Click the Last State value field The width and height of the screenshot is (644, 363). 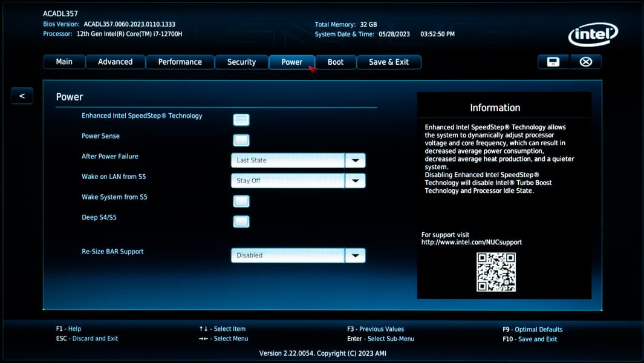288,160
